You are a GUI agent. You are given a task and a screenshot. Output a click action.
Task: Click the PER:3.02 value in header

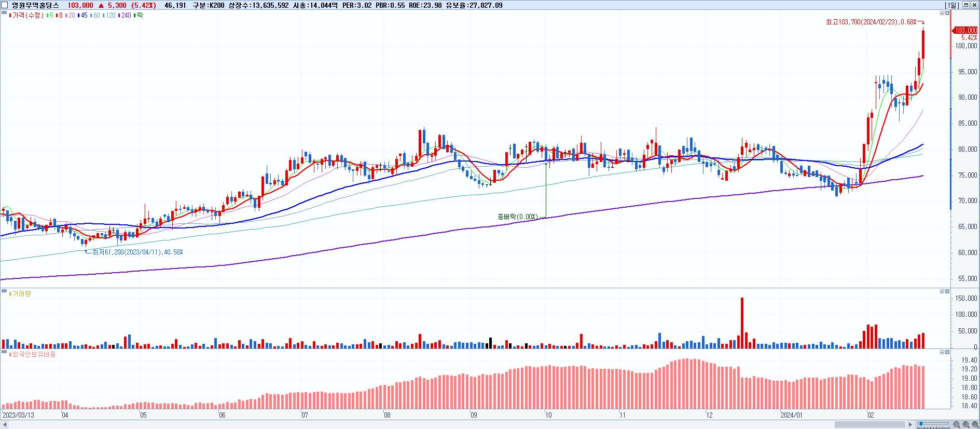point(357,5)
